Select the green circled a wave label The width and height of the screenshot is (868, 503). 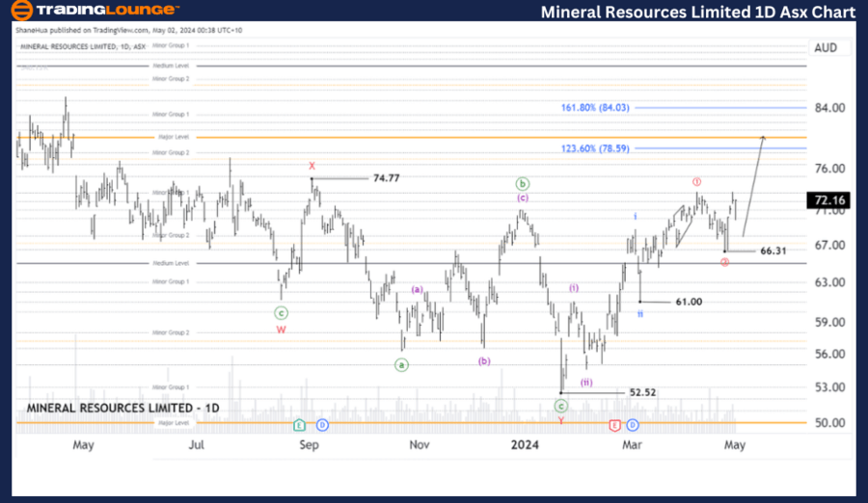pyautogui.click(x=401, y=365)
